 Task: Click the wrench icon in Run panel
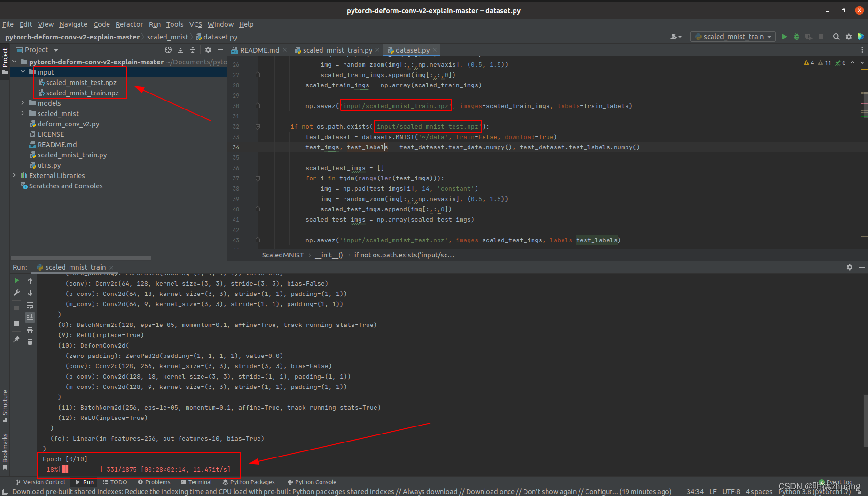click(x=16, y=293)
